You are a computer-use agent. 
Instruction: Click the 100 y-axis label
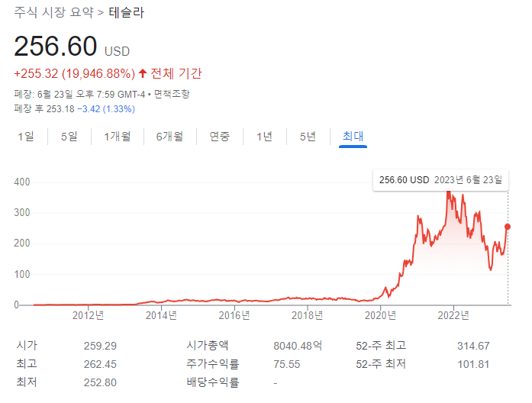coord(22,274)
